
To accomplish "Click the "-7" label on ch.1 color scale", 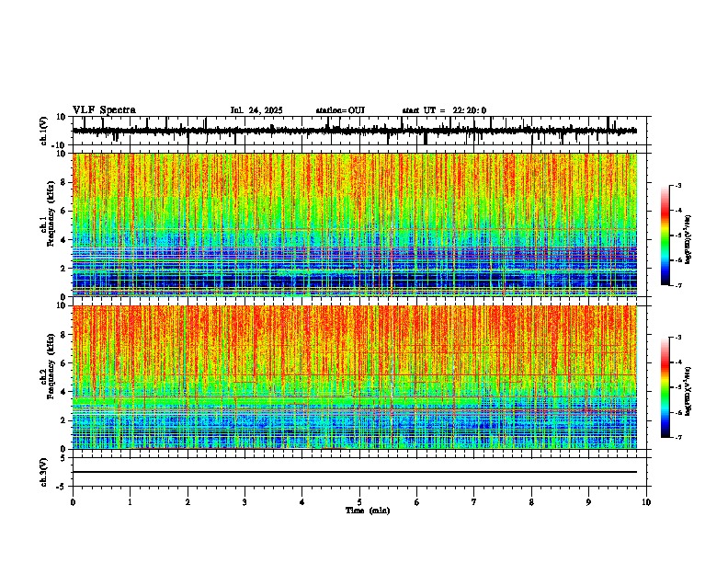I will (678, 285).
